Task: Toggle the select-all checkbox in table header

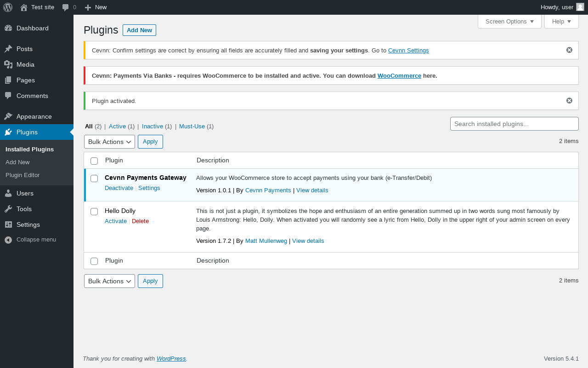Action: (x=94, y=161)
